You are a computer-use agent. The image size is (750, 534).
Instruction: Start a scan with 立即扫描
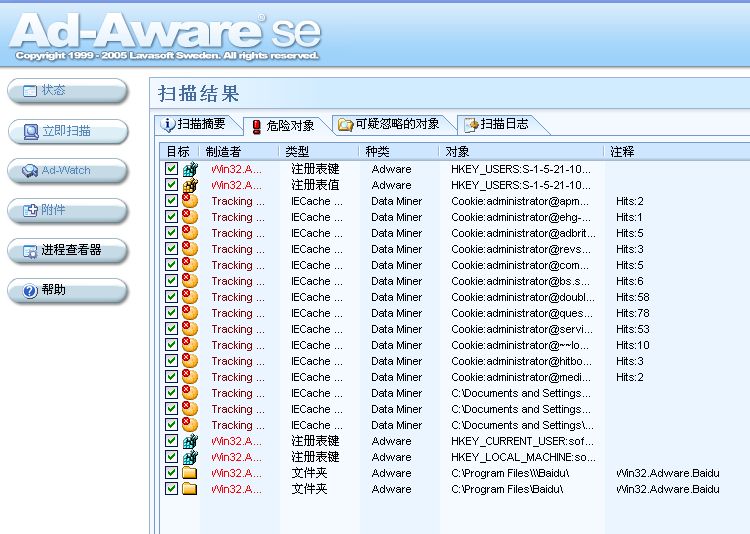tap(68, 132)
